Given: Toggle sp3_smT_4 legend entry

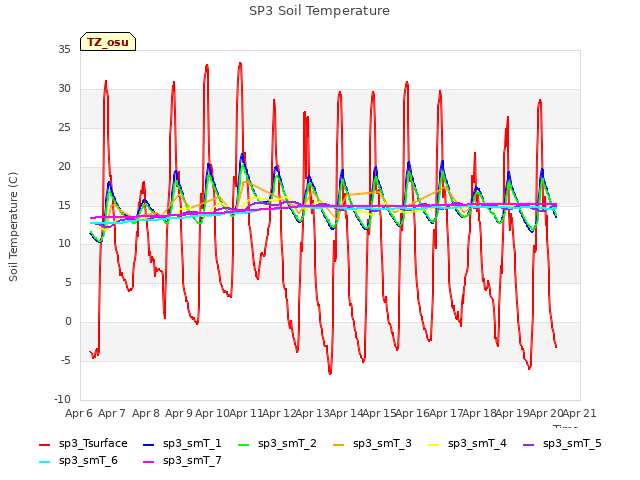Looking at the screenshot, I should [467, 444].
